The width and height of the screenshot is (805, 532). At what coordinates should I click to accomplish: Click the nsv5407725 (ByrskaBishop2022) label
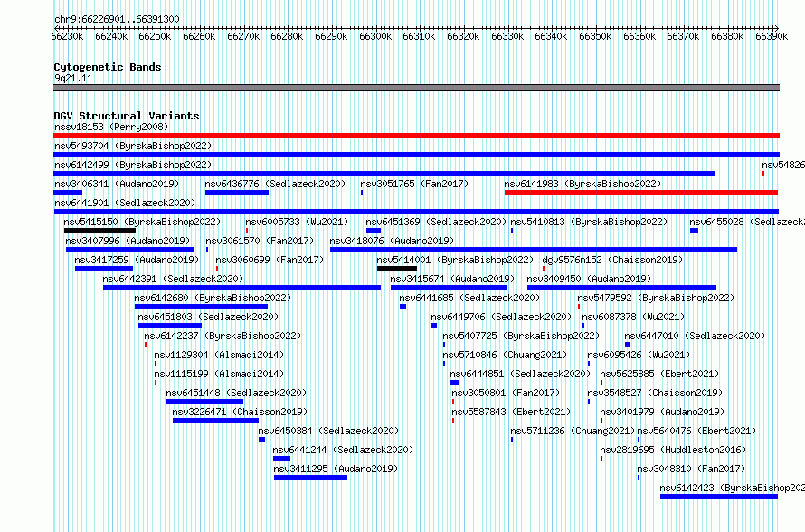521,336
